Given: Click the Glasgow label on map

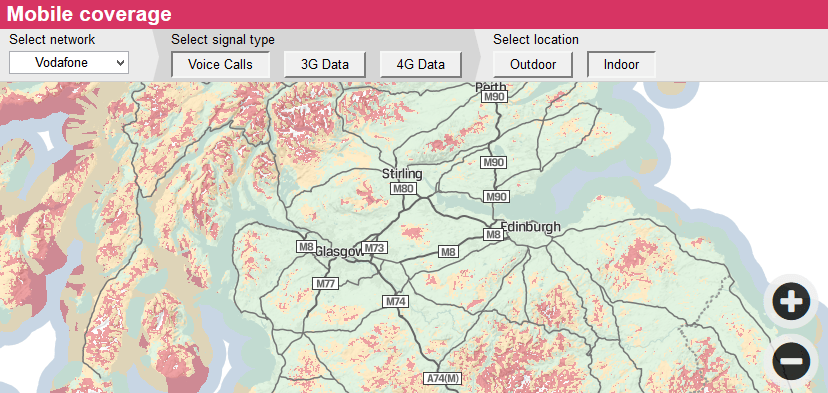Looking at the screenshot, I should [340, 251].
